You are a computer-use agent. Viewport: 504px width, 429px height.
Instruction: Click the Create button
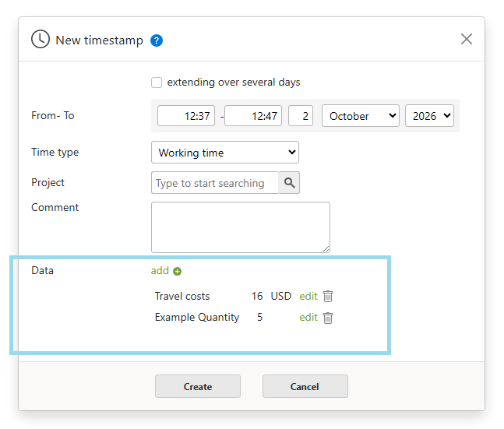(x=198, y=386)
